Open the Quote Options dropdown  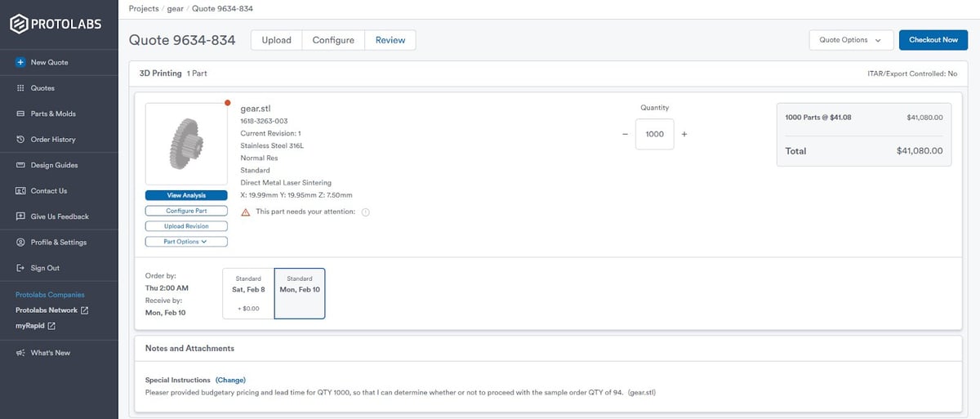pos(851,40)
